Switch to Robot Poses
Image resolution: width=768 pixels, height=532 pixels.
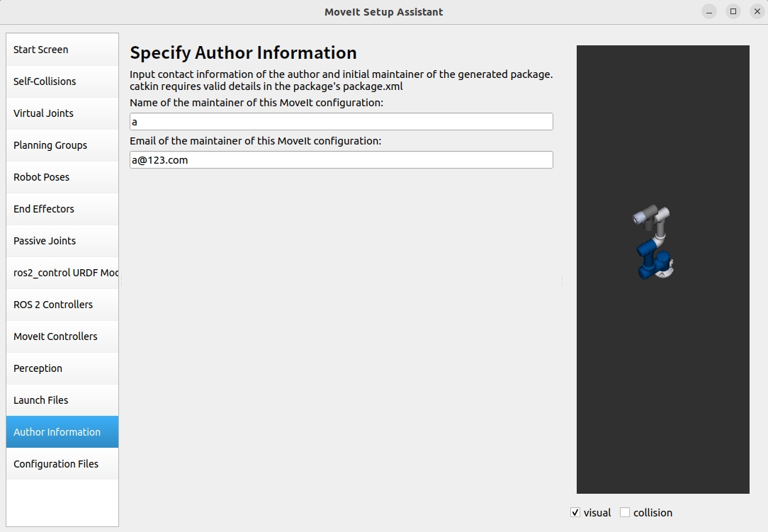click(x=62, y=177)
